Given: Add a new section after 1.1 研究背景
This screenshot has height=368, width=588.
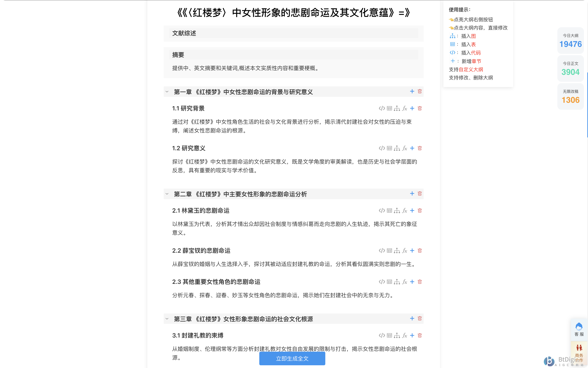Looking at the screenshot, I should tap(412, 108).
